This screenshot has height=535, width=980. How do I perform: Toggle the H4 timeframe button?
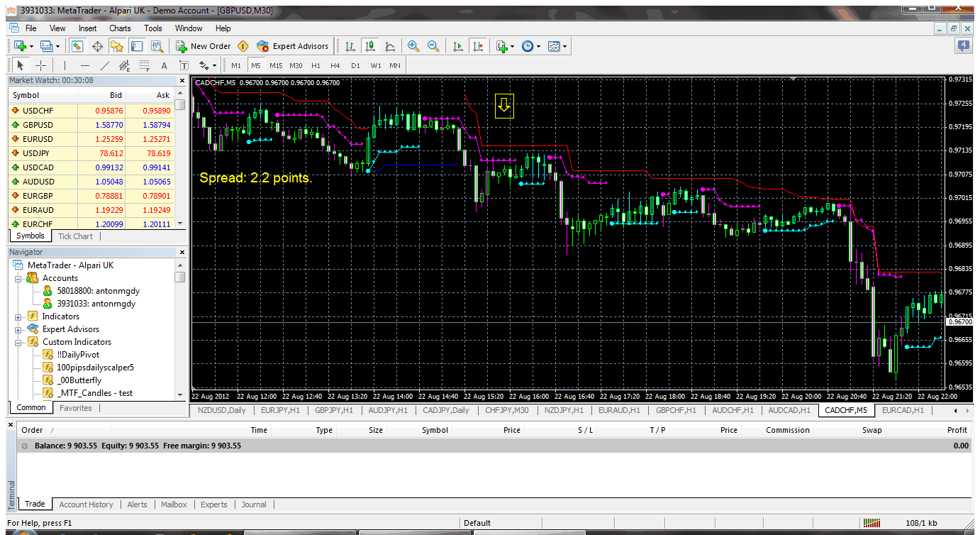click(x=335, y=65)
